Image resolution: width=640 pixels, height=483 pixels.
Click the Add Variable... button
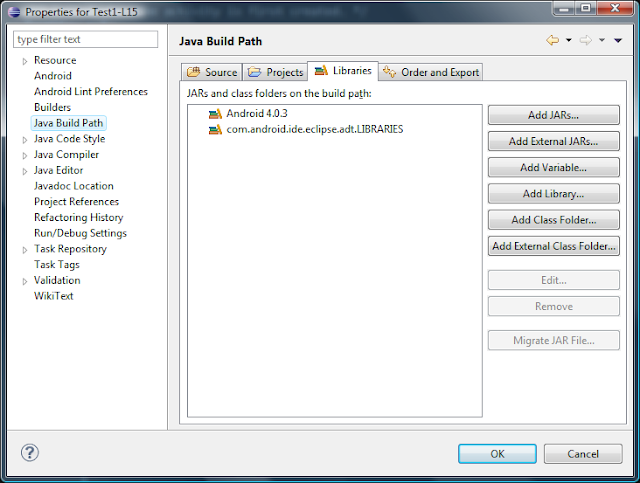tap(553, 167)
